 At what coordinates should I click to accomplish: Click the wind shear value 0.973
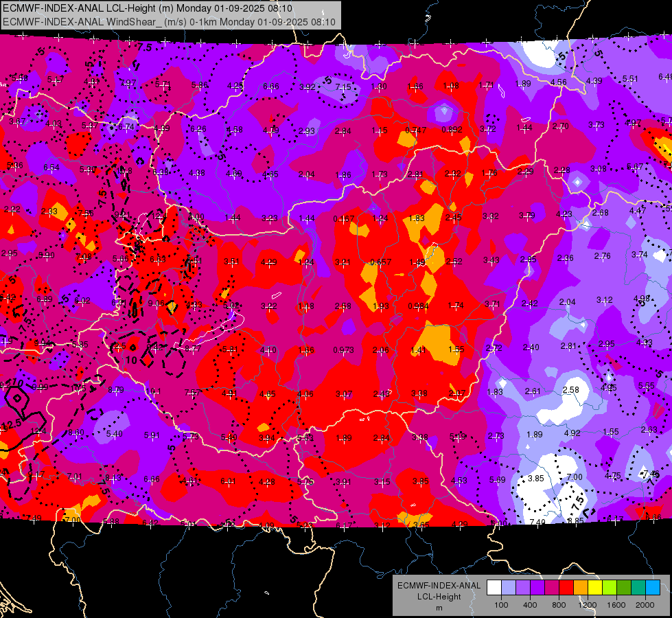344,350
